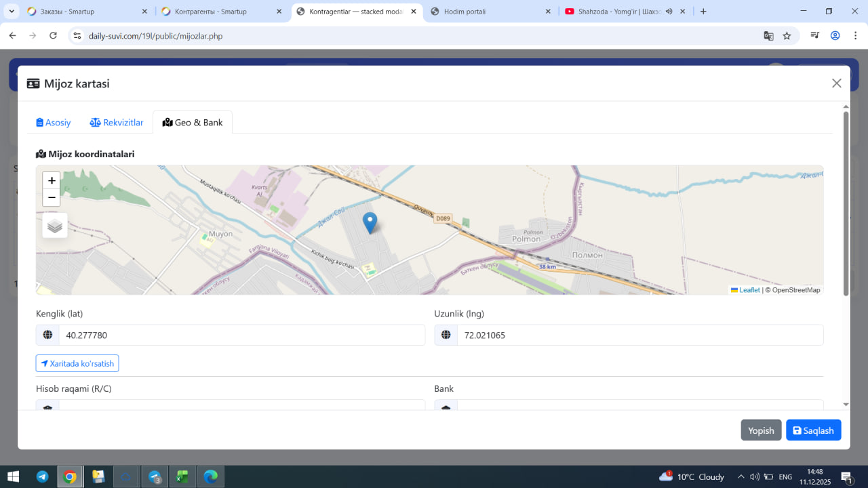Open Google Translate icon in address bar
This screenshot has height=488, width=868.
(x=768, y=36)
